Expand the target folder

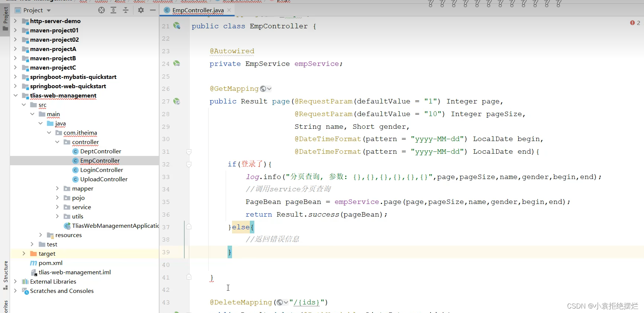(24, 253)
